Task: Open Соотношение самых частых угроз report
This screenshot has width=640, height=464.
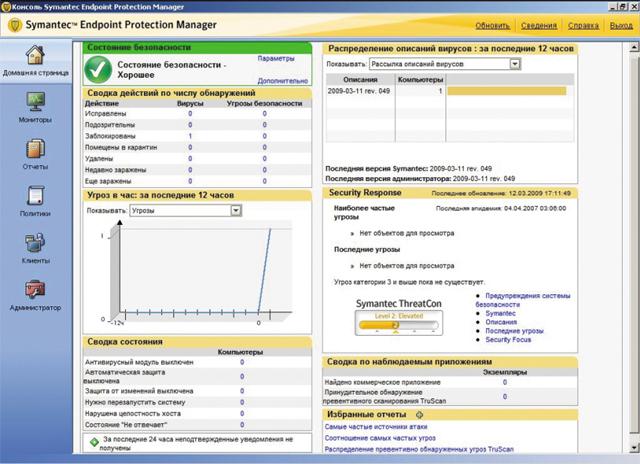Action: tap(380, 438)
